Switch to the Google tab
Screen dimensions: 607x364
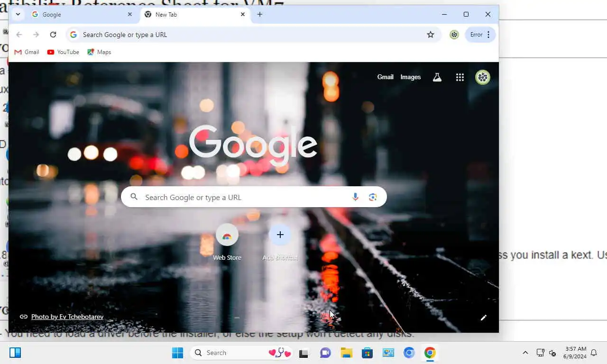(82, 15)
